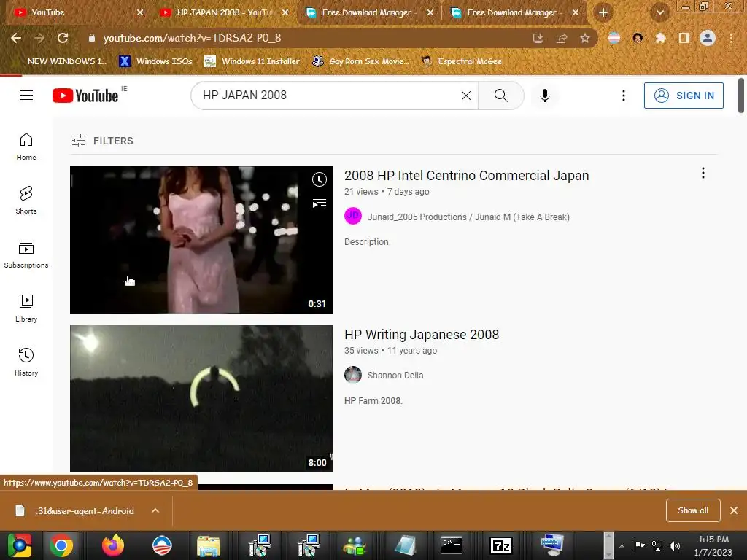Screen dimensions: 747x560
Task: Open History in sidebar
Action: pyautogui.click(x=26, y=362)
